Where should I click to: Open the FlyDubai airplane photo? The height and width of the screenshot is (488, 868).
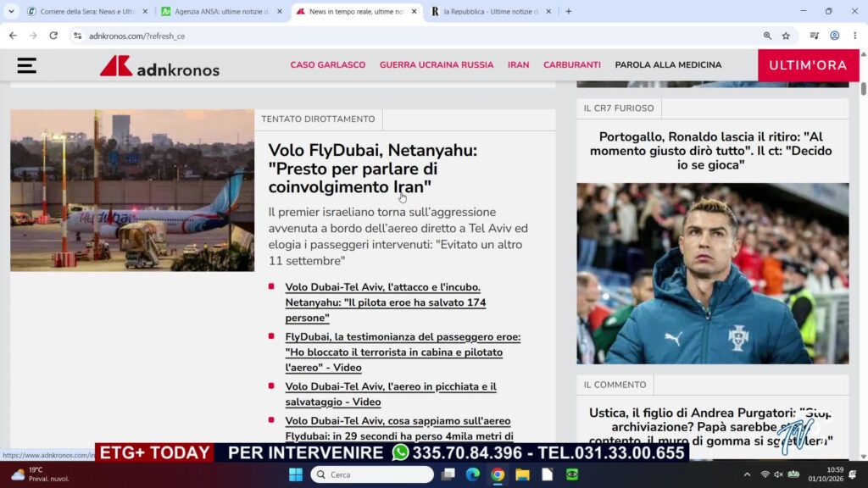point(132,190)
